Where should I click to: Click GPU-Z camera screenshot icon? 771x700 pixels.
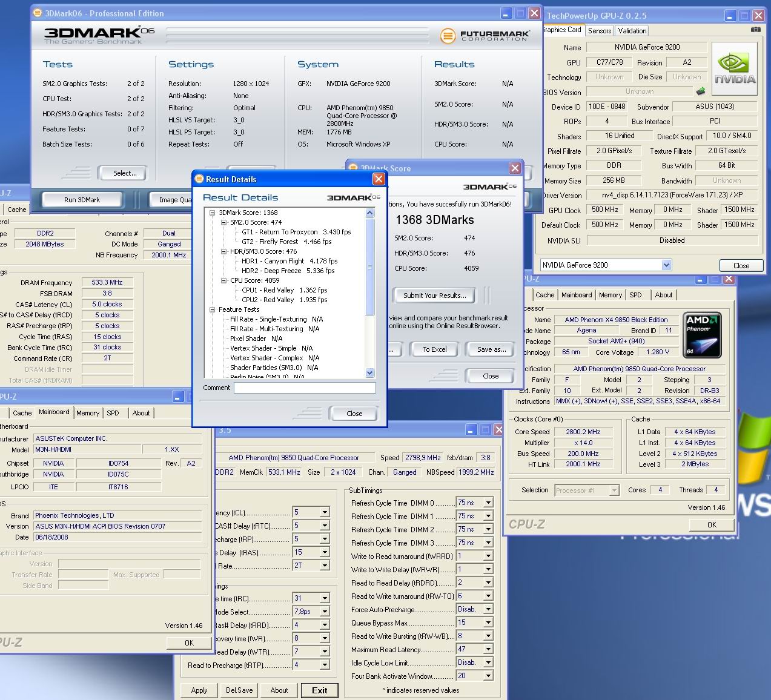click(x=755, y=29)
